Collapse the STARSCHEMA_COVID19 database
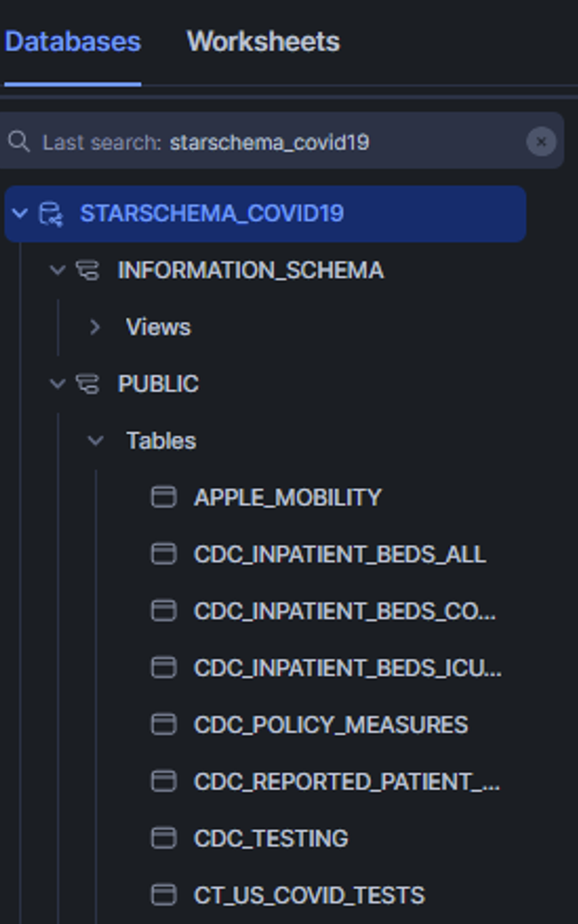 pos(20,214)
